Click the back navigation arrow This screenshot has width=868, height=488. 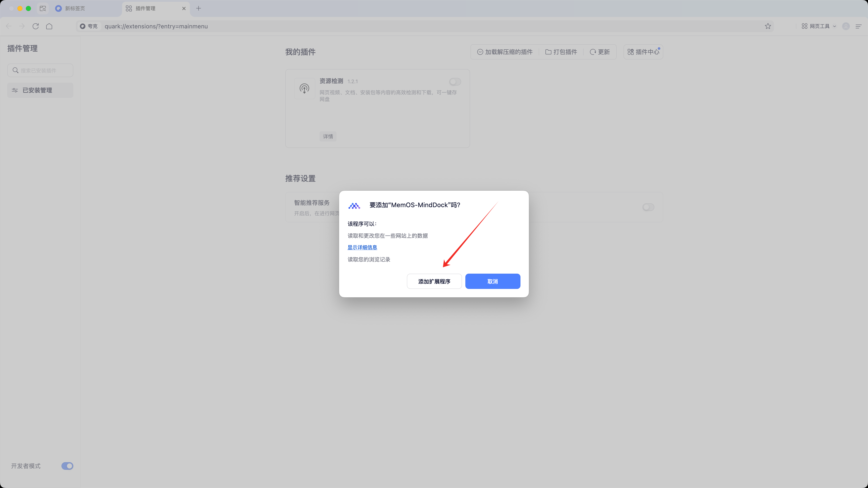(x=9, y=26)
